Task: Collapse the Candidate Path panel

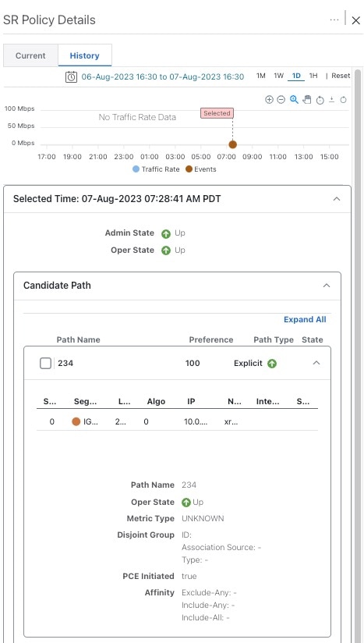Action: tap(327, 286)
